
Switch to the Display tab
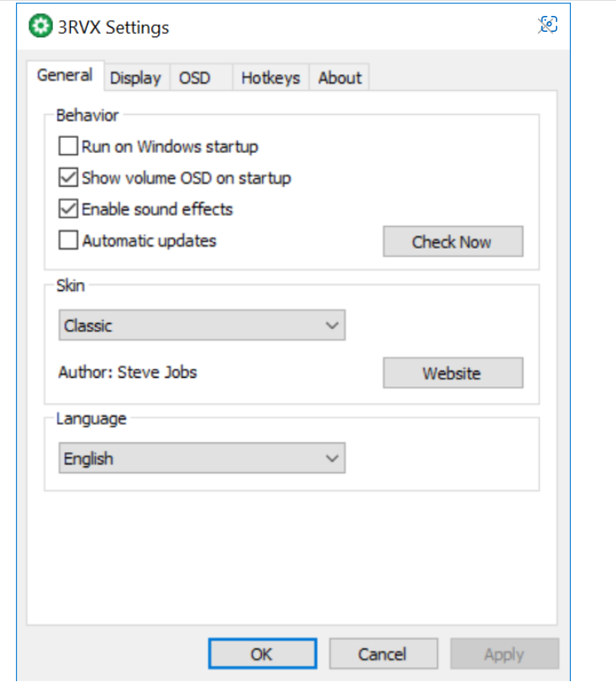[x=135, y=78]
